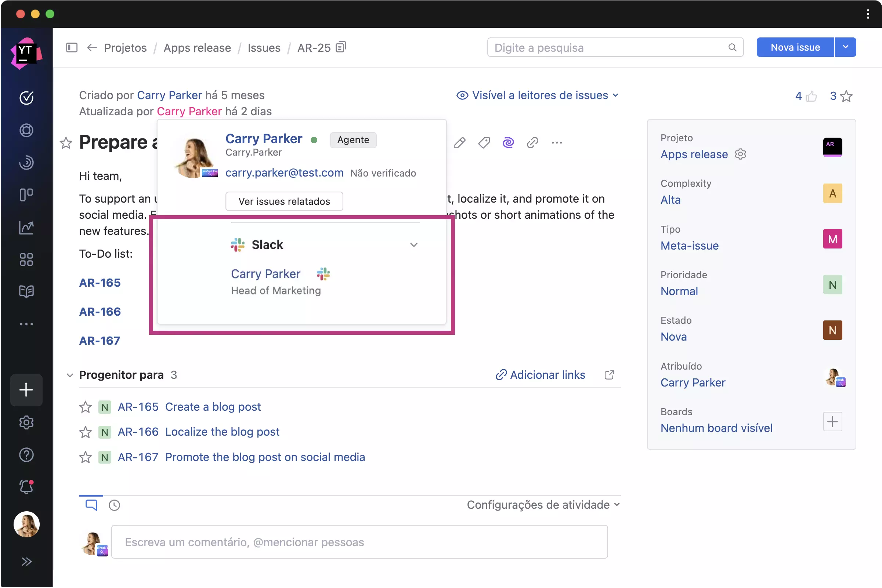This screenshot has width=882, height=588.
Task: Copy issue link with chain icon
Action: point(532,142)
